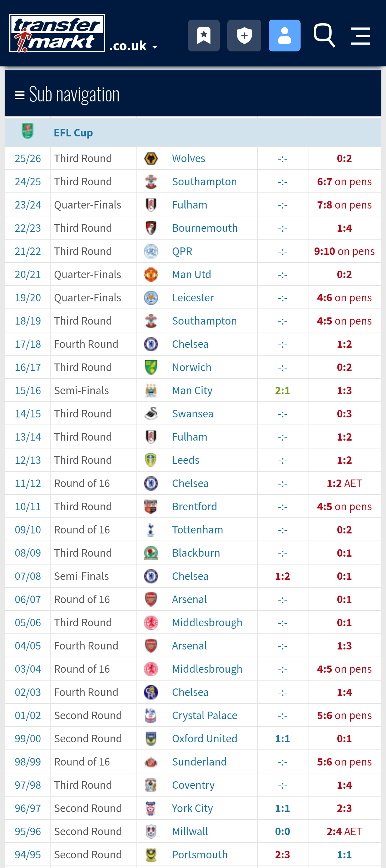Open the Bournemouth club link
386x868 pixels.
coord(205,228)
